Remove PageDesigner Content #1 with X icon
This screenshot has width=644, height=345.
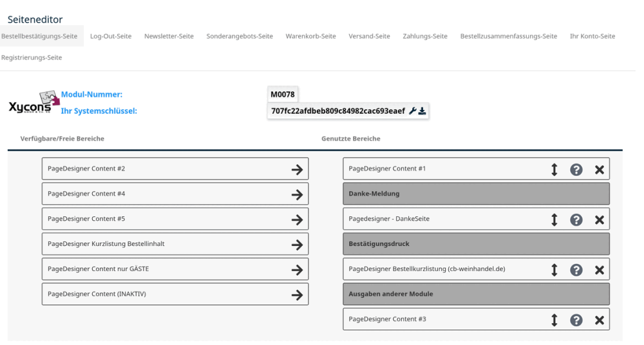click(599, 169)
